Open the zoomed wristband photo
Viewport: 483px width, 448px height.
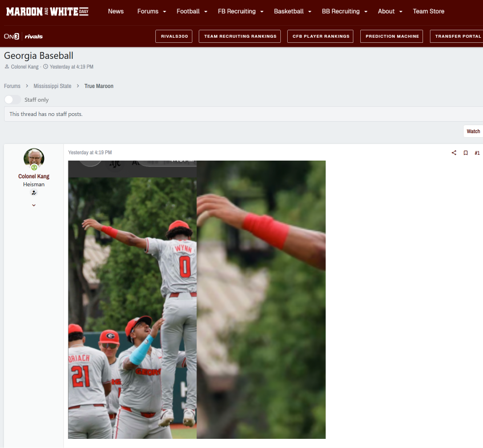click(x=261, y=299)
